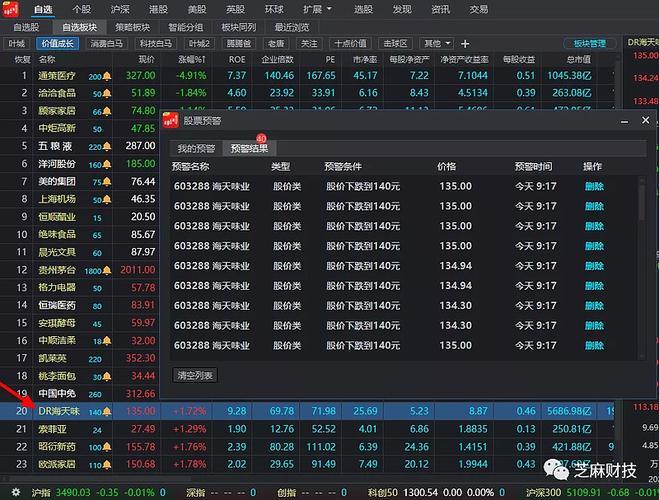Sort by 总市值 column header
The width and height of the screenshot is (659, 500).
pos(578,60)
